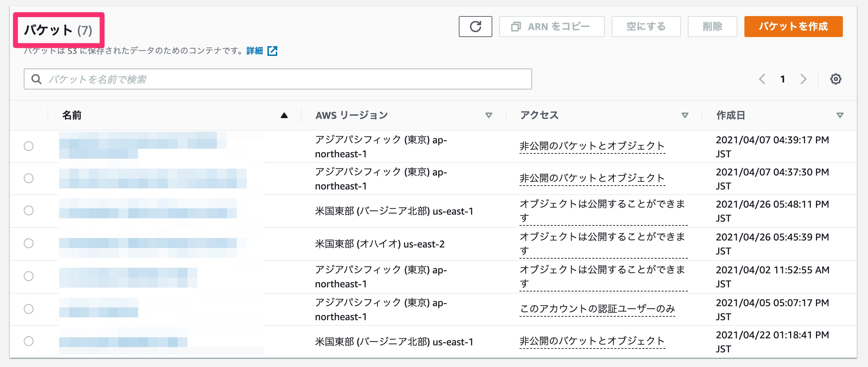This screenshot has height=367, width=868.
Task: Click the magnifying glass in the search bar
Action: [x=37, y=79]
